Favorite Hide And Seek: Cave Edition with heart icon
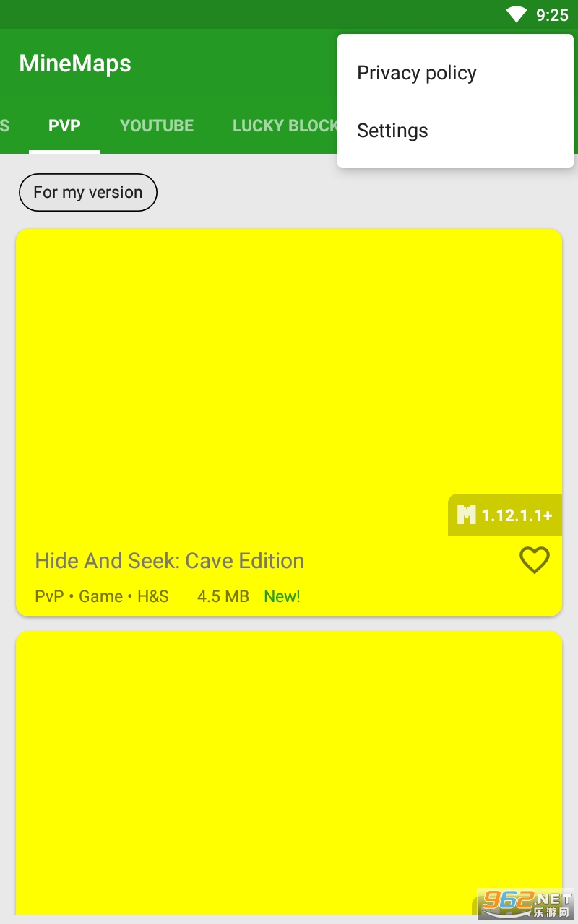Screen dimensions: 578x924 pos(535,560)
